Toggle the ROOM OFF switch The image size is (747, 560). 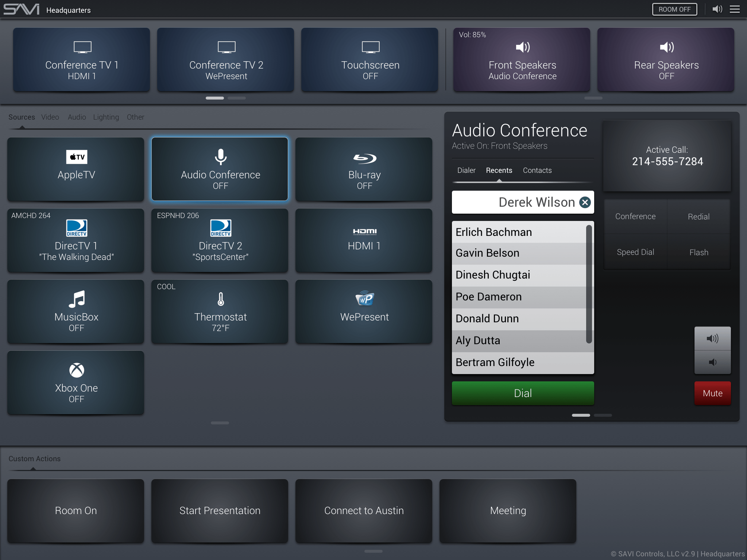674,9
